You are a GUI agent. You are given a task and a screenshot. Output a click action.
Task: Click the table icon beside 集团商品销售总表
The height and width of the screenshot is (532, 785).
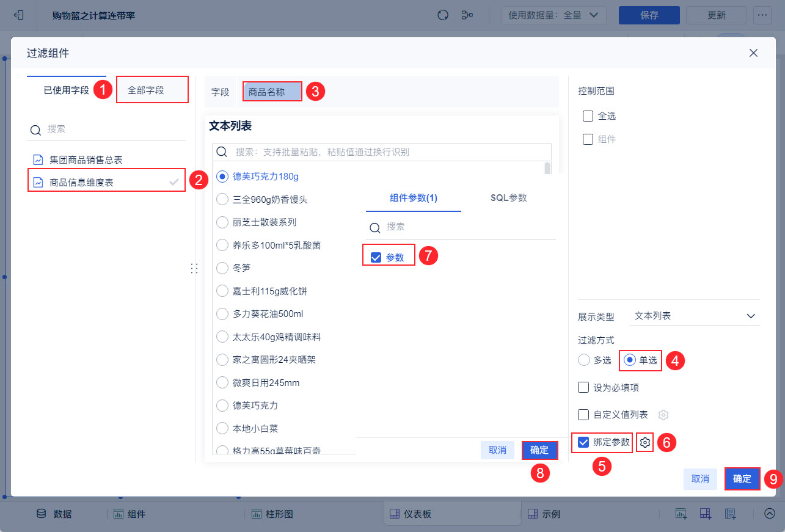pyautogui.click(x=38, y=159)
